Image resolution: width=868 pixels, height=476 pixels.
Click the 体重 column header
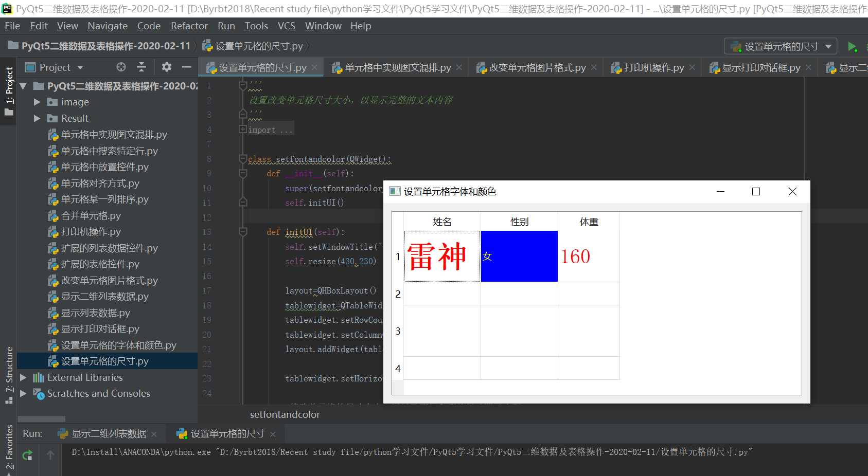coord(589,222)
